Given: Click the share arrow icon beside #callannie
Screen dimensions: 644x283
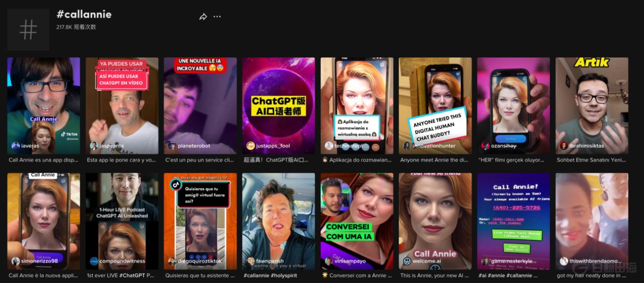Looking at the screenshot, I should click(x=203, y=17).
